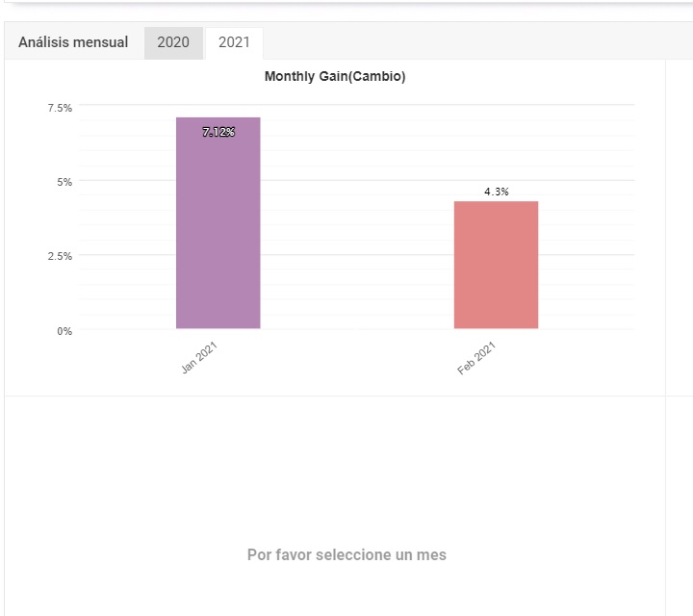693x616 pixels.
Task: Click the Monthly Gain(Cambio) chart title
Action: click(335, 77)
